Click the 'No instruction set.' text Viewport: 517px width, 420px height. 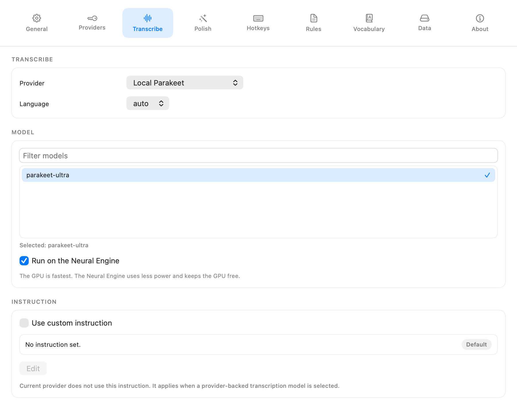point(53,345)
